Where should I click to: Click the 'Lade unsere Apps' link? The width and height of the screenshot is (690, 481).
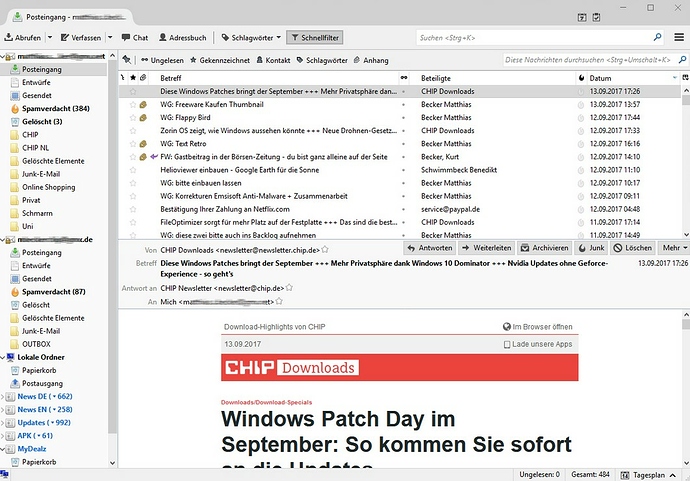point(538,344)
